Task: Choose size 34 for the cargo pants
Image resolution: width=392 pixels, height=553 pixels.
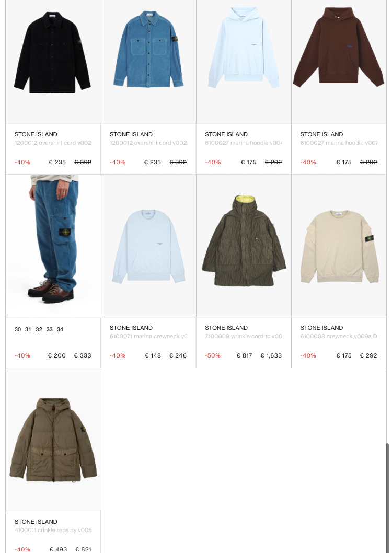Action: click(x=60, y=329)
